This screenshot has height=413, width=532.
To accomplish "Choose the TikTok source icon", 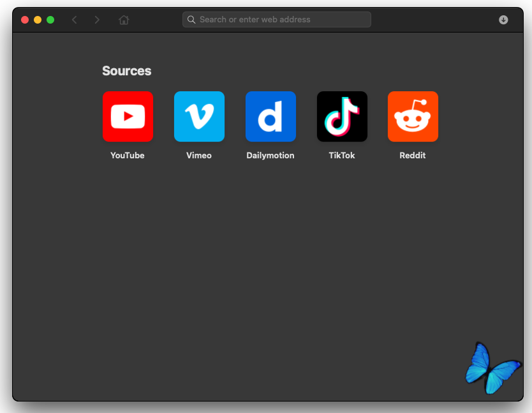I will 342,116.
